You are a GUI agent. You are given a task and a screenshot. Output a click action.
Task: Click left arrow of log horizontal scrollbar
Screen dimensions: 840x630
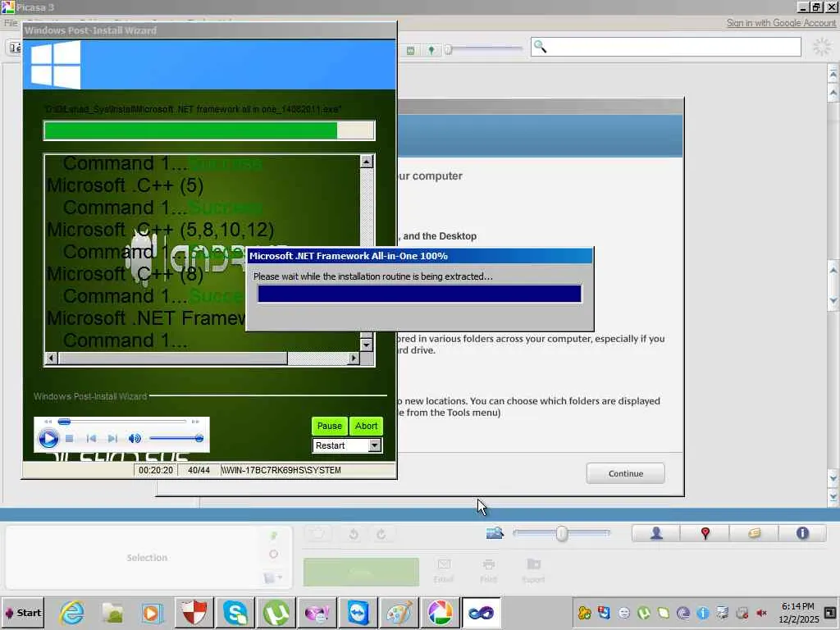point(52,358)
